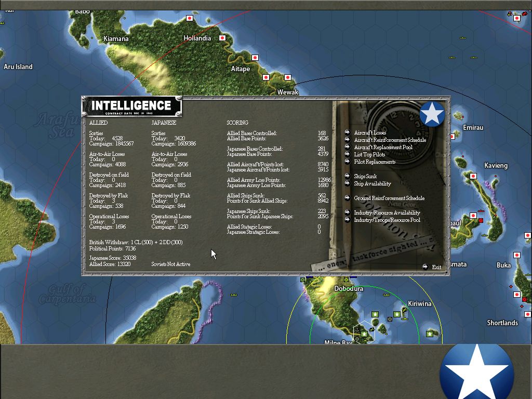Click the INTELLIGENCE title plate
The width and height of the screenshot is (532, 399).
(x=131, y=106)
